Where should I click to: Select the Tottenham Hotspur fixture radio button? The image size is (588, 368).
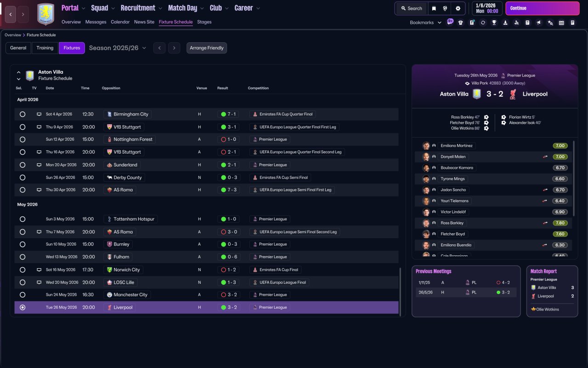click(x=23, y=219)
